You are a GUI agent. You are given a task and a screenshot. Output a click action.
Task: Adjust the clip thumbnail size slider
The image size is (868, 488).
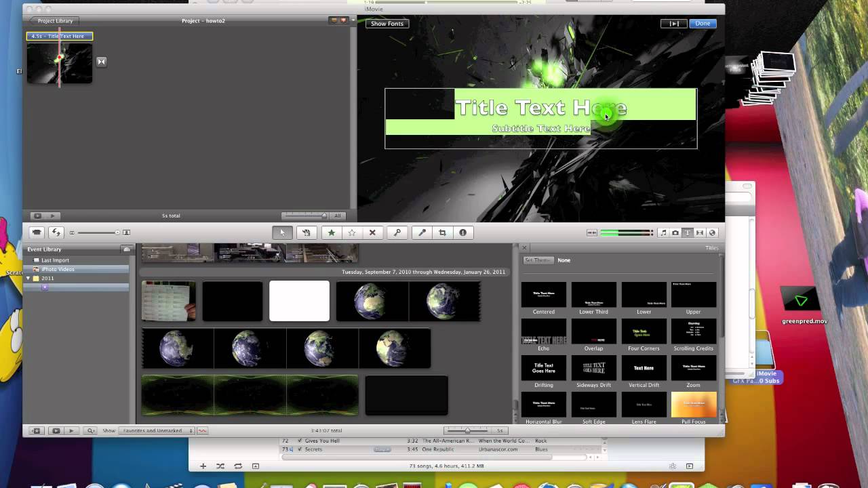tap(98, 232)
